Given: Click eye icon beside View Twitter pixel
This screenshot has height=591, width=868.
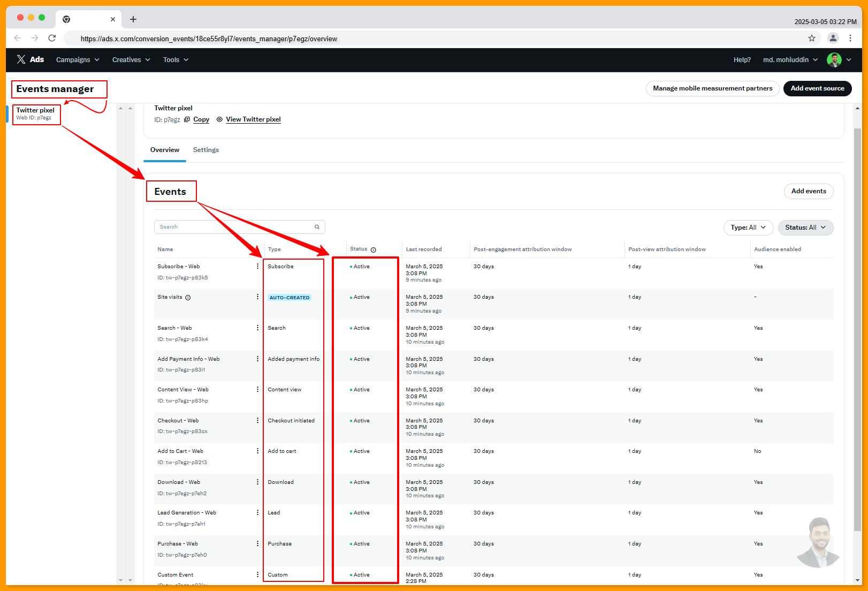Looking at the screenshot, I should pyautogui.click(x=219, y=119).
